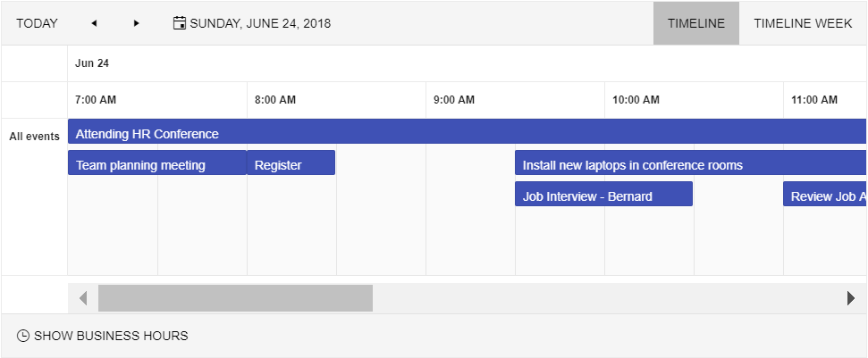
Task: Open the calendar date picker icon
Action: [180, 23]
